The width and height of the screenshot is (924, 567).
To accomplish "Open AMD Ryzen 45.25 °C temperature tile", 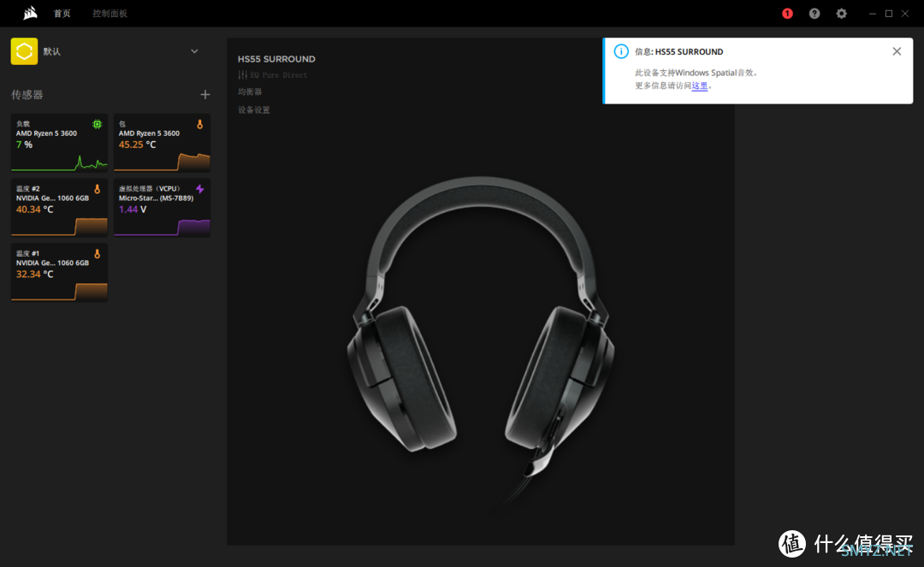I will pyautogui.click(x=162, y=143).
